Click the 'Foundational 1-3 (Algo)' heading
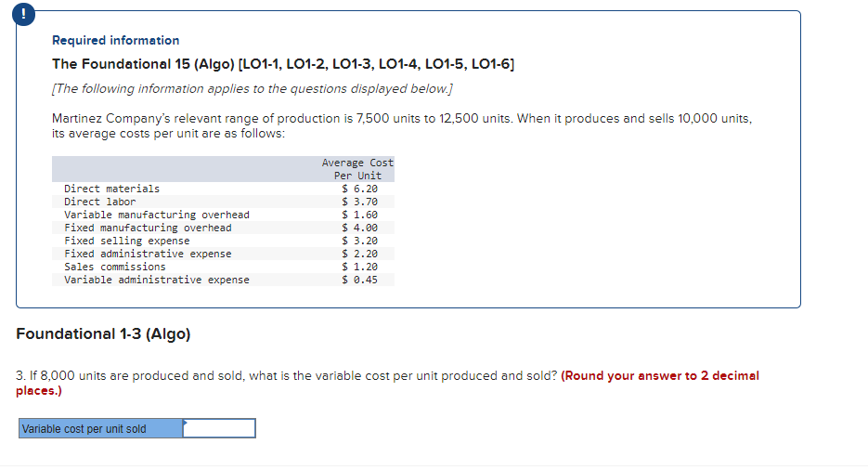 [103, 333]
